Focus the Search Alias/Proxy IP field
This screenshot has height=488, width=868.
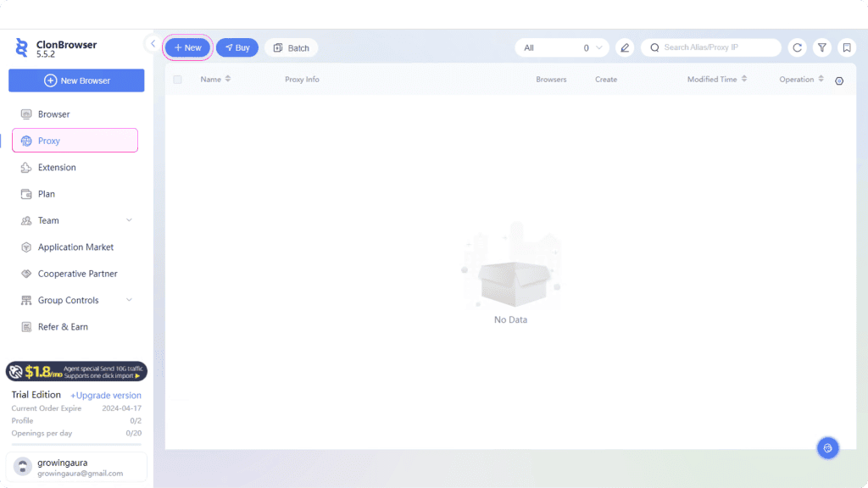click(x=716, y=47)
